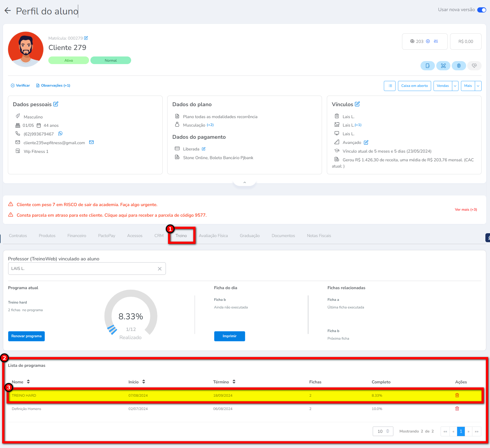Click the back arrow beside Perfil do aluno
Screen dimensions: 490x448
pyautogui.click(x=8, y=11)
